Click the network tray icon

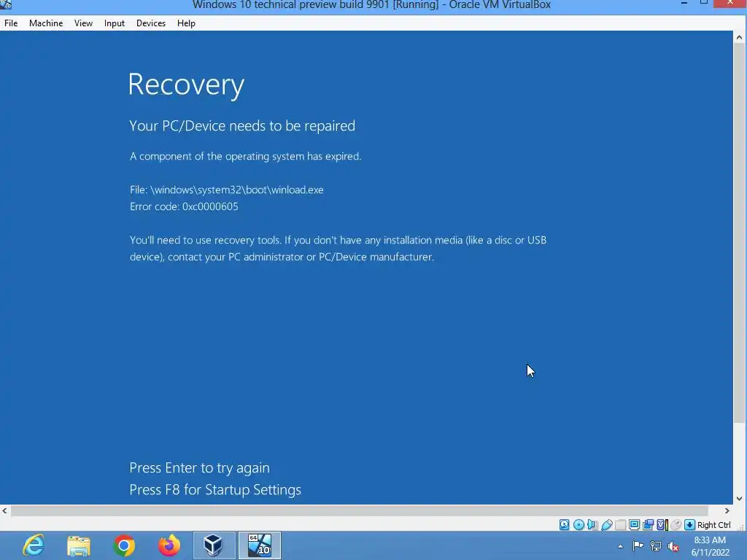point(656,545)
